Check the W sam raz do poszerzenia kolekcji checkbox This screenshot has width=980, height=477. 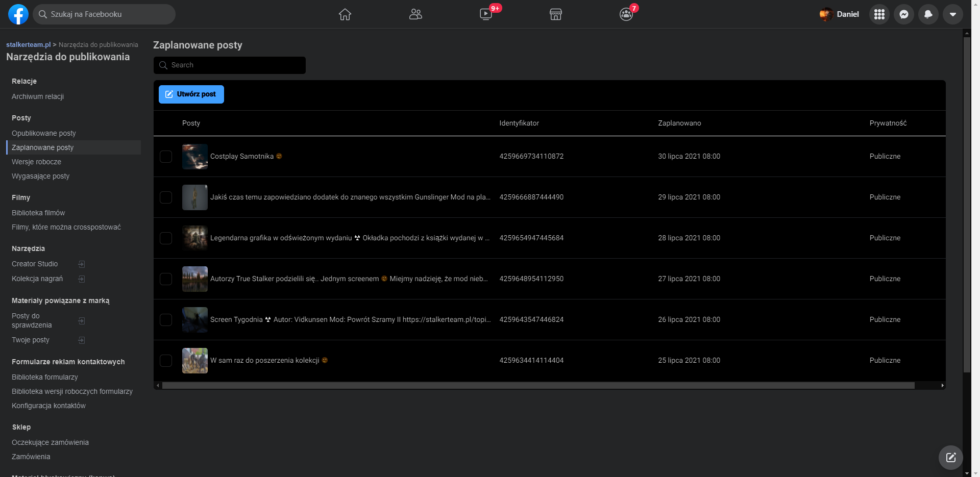point(166,361)
